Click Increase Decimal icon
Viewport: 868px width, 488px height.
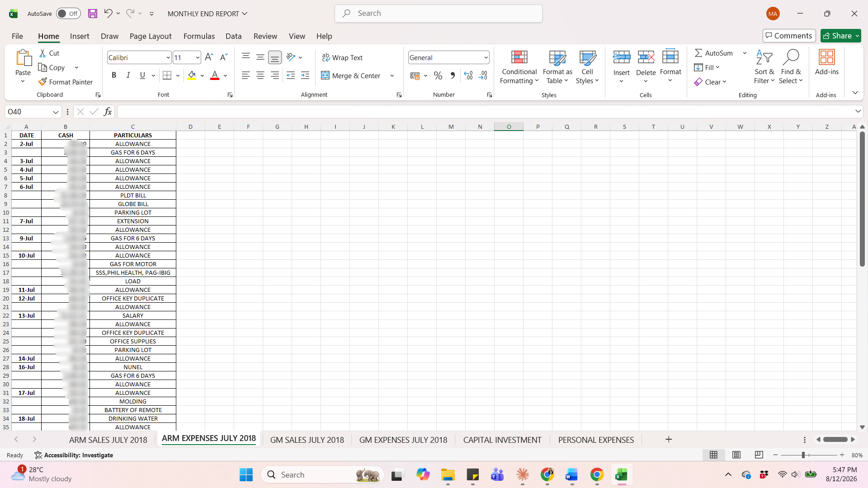[468, 75]
